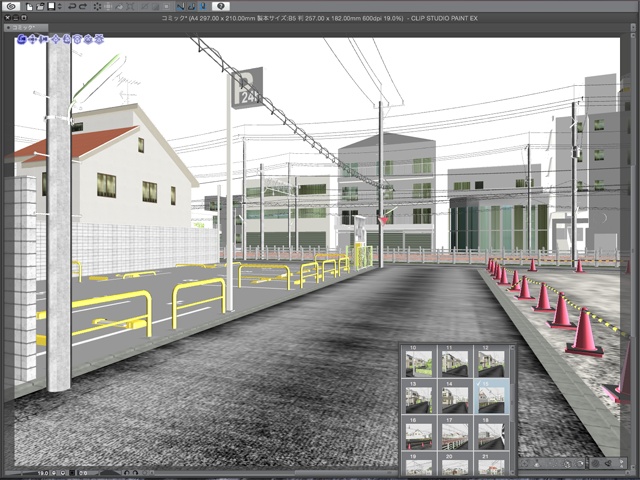Select the camera pan manipulator icon
640x480 pixels.
click(x=33, y=39)
